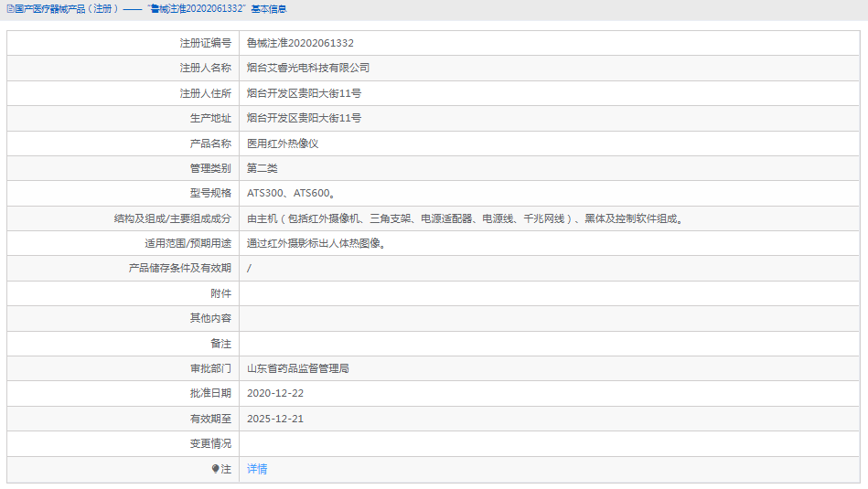The image size is (868, 489).
Task: Click the 管理类别 row label
Action: pyautogui.click(x=210, y=169)
